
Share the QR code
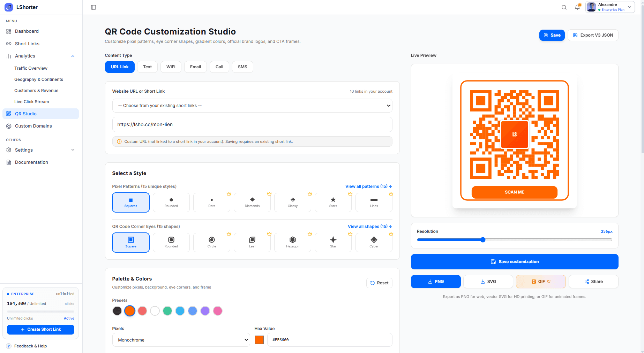593,282
